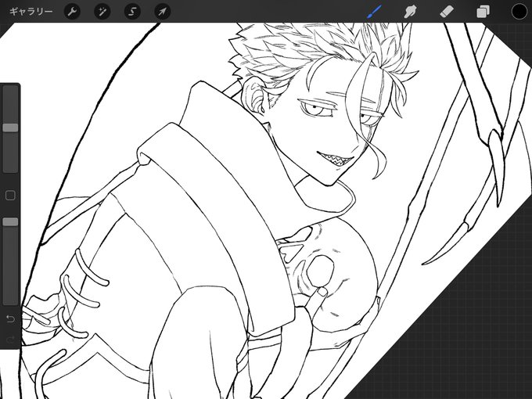Open the black color picker swatch
The height and width of the screenshot is (399, 532).
click(519, 12)
